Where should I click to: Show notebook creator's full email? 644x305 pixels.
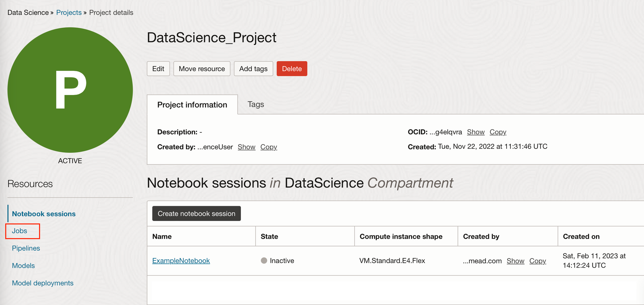pyautogui.click(x=515, y=261)
